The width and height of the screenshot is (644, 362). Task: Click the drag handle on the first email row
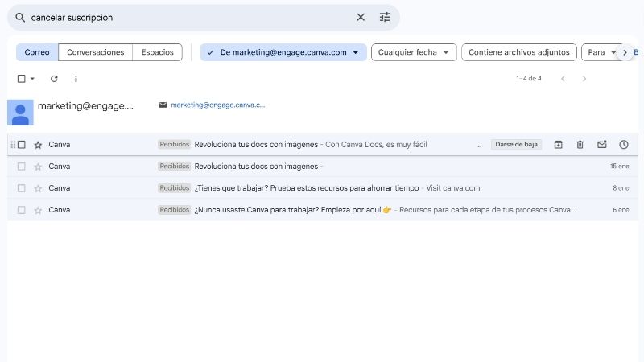13,145
